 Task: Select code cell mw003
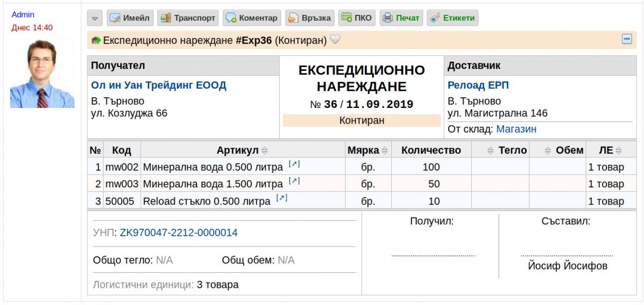click(122, 184)
